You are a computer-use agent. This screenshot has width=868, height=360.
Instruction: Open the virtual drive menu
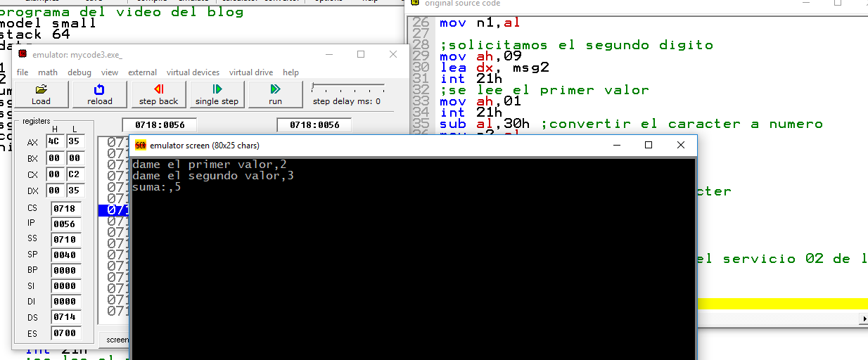tap(251, 72)
